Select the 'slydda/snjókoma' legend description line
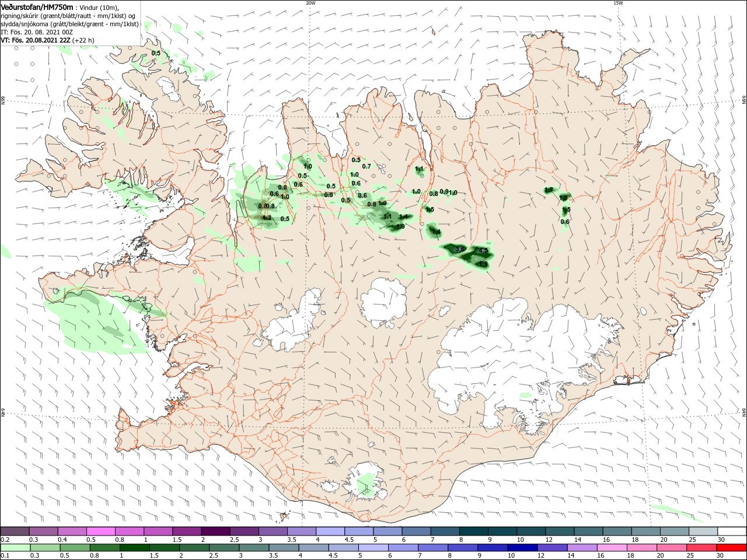Image resolution: width=747 pixels, height=560 pixels. pos(69,24)
